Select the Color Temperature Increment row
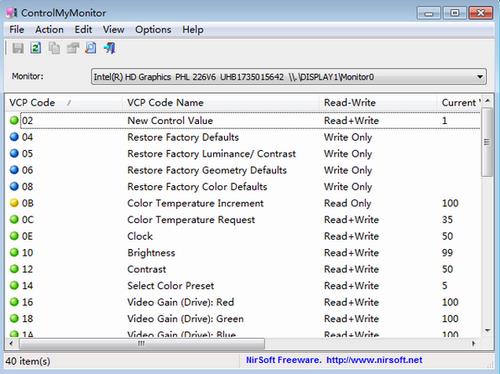The image size is (500, 374). point(243,203)
